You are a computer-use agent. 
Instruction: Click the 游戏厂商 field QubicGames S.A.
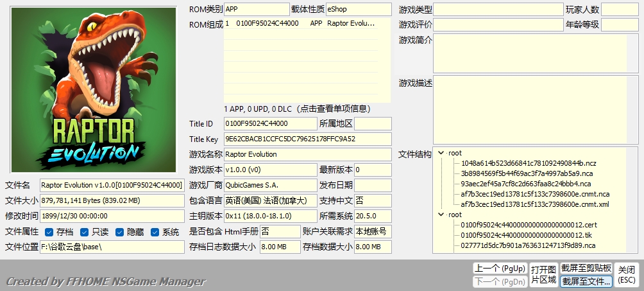[x=271, y=185]
